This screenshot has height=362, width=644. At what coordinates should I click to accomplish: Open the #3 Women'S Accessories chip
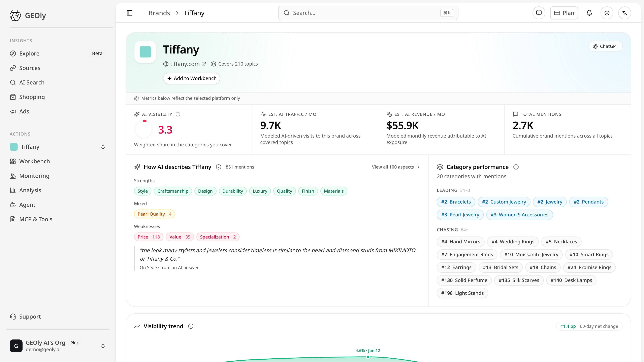click(519, 215)
